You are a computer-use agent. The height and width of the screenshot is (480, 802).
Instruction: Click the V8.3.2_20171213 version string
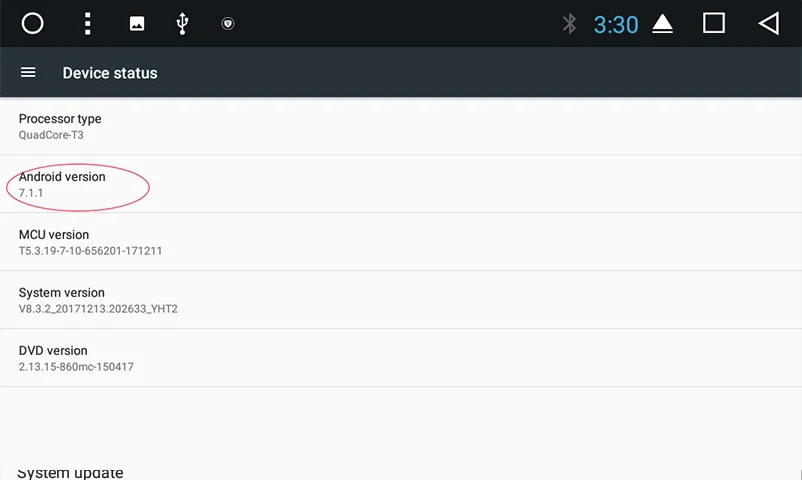pos(98,309)
